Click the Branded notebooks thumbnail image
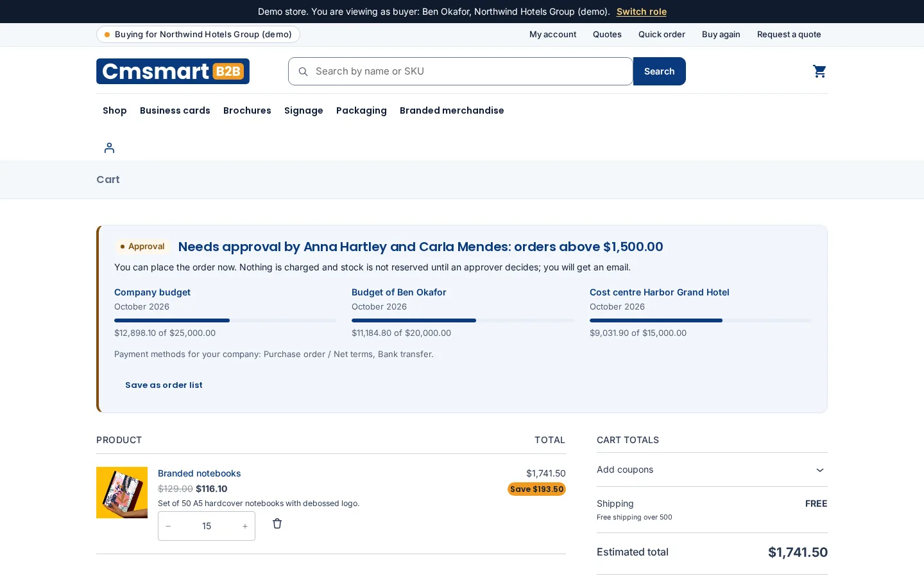 (x=122, y=493)
